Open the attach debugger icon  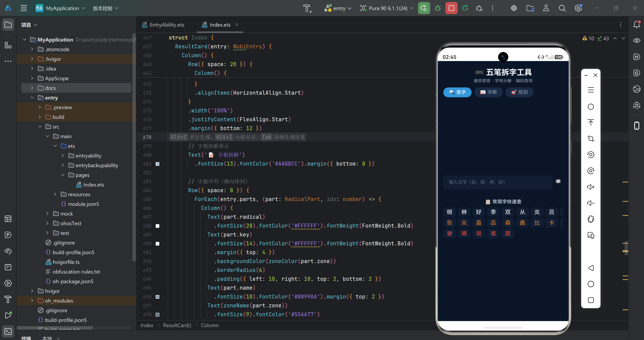(479, 8)
